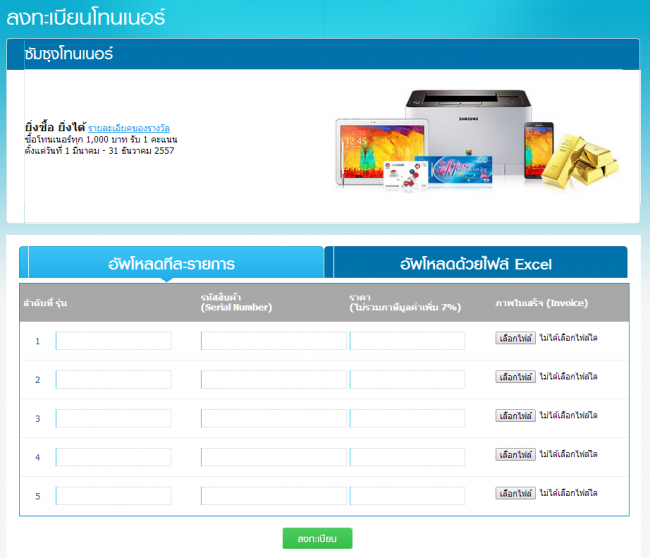Click the no-file-chosen text in row 5
Viewport: 650px width, 558px height.
(x=568, y=493)
